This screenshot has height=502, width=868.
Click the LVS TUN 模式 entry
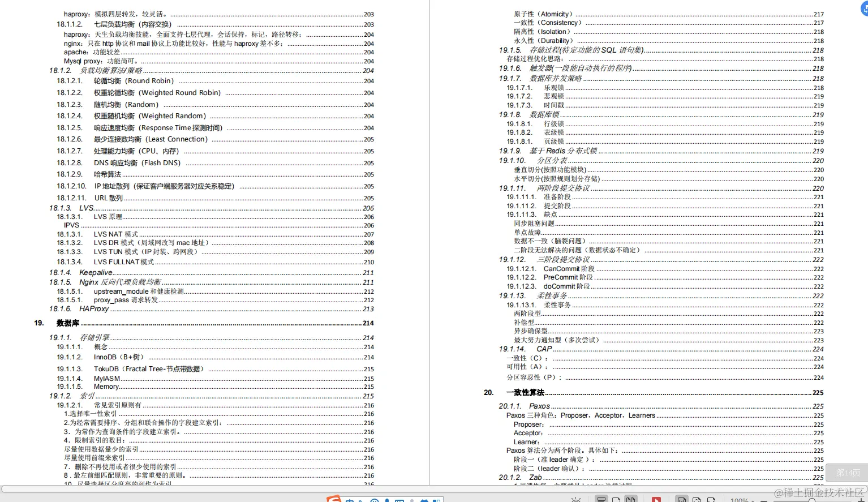click(215, 252)
